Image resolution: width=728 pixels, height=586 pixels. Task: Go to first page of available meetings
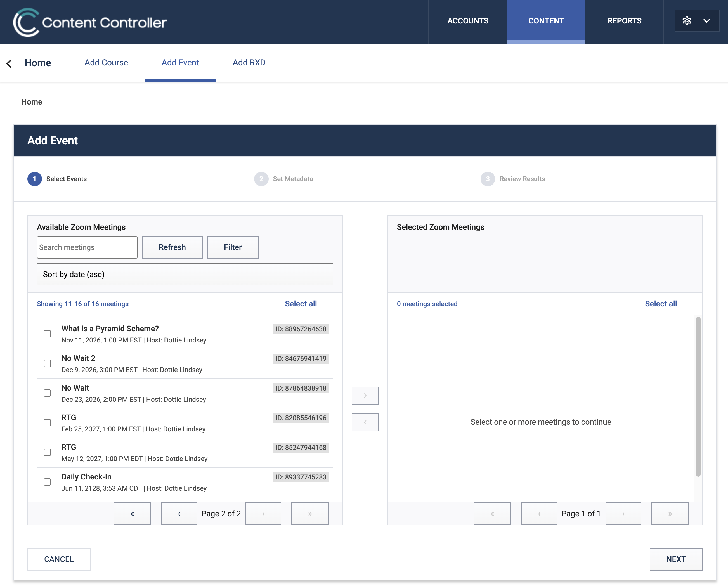pos(132,514)
